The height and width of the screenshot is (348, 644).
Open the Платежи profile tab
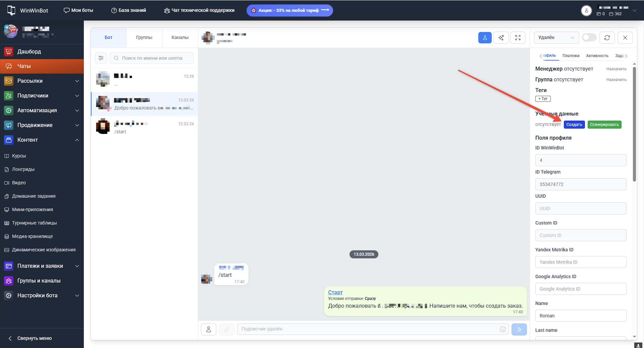tap(571, 56)
